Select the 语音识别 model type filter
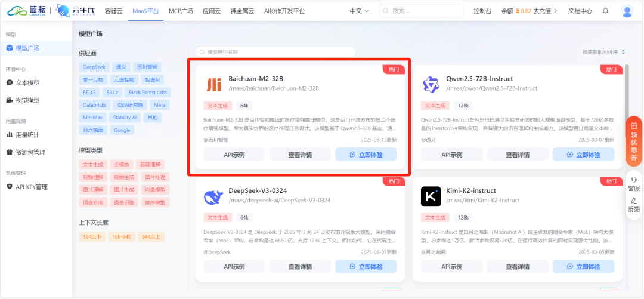The width and height of the screenshot is (644, 299). click(124, 202)
